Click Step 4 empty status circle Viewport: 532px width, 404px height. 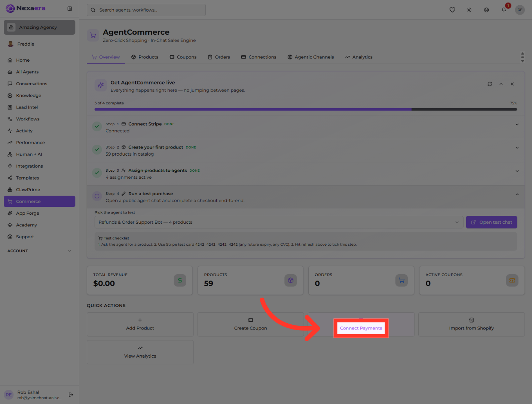pos(97,196)
